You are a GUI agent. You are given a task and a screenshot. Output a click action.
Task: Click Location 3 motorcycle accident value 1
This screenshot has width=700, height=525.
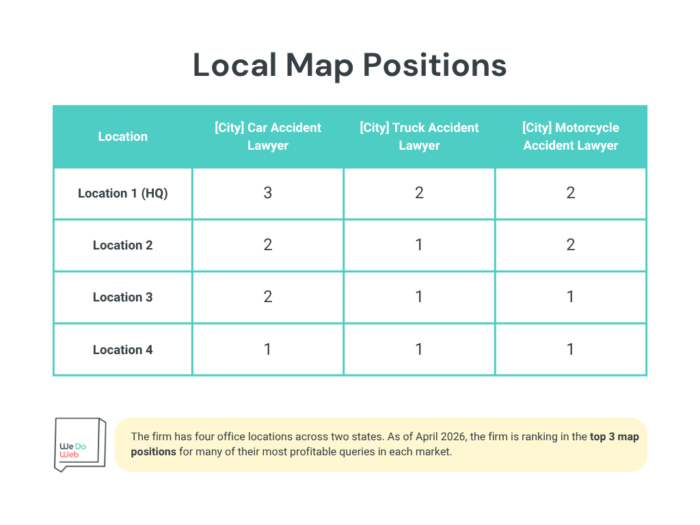570,296
